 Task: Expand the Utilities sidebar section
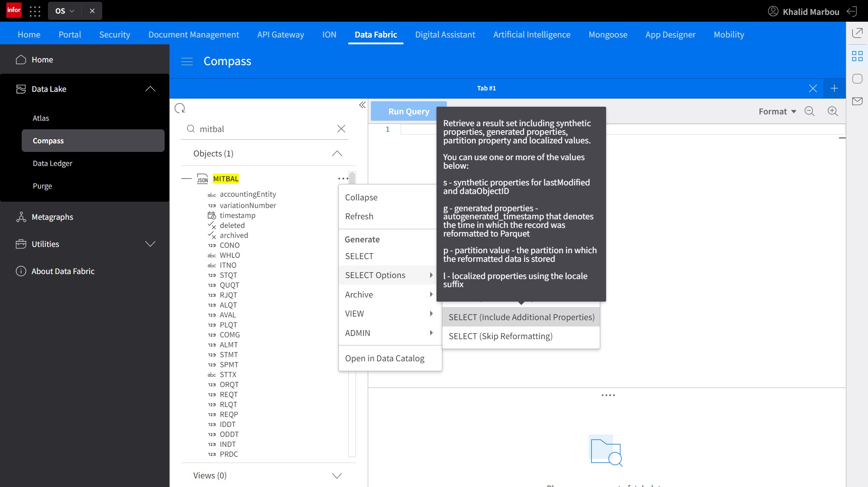(x=150, y=244)
